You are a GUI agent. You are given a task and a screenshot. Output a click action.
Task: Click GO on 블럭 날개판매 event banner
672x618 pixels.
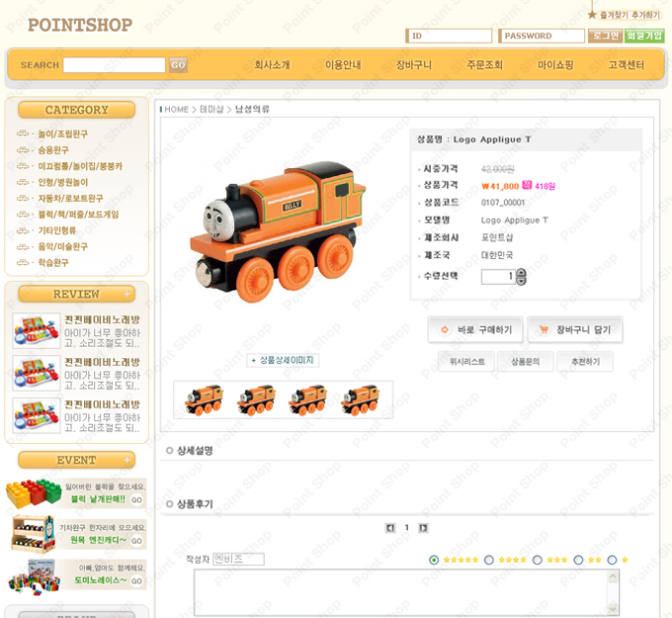pyautogui.click(x=136, y=500)
